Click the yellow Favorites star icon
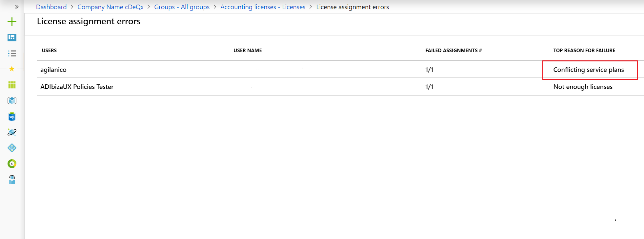 click(x=12, y=69)
